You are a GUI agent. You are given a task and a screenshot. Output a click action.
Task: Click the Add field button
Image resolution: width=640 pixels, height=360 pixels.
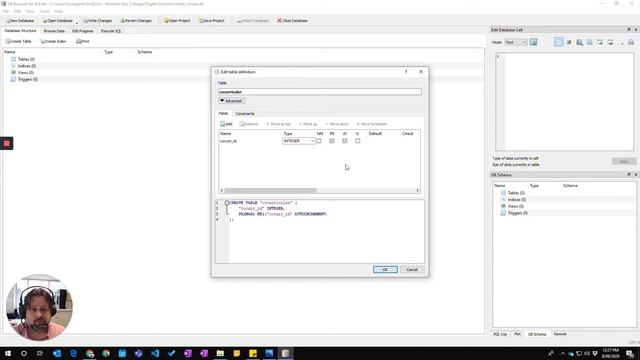pyautogui.click(x=226, y=124)
